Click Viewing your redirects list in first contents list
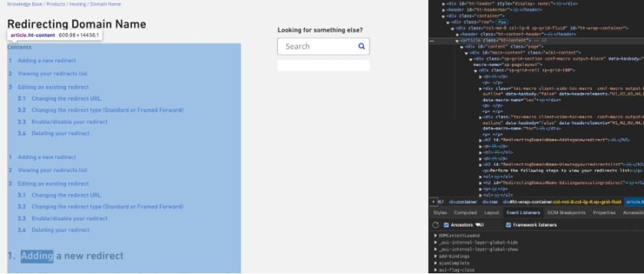 pos(52,74)
